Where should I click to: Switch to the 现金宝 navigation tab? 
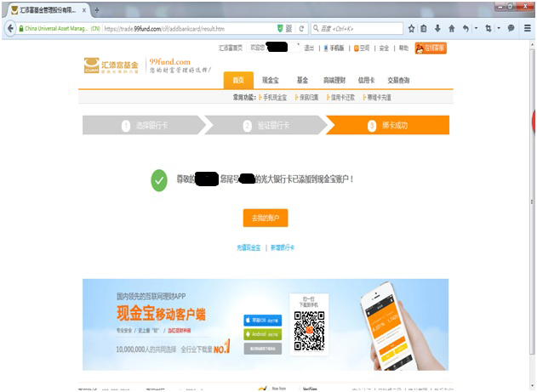(x=270, y=80)
